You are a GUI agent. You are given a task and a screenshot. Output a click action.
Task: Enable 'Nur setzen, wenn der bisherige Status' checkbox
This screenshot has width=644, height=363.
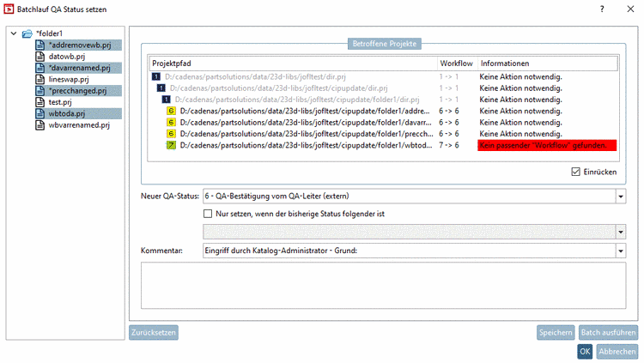pos(208,214)
